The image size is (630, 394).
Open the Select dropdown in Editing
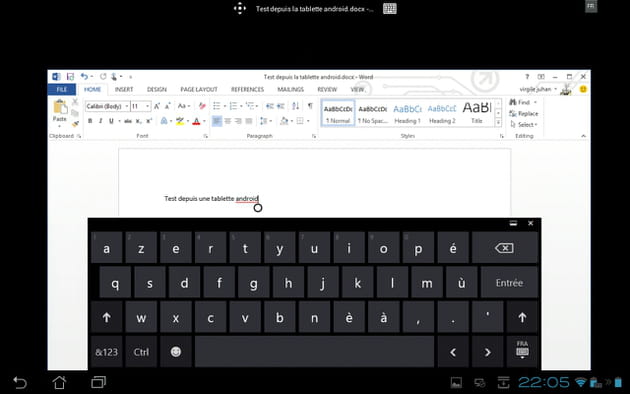click(524, 125)
